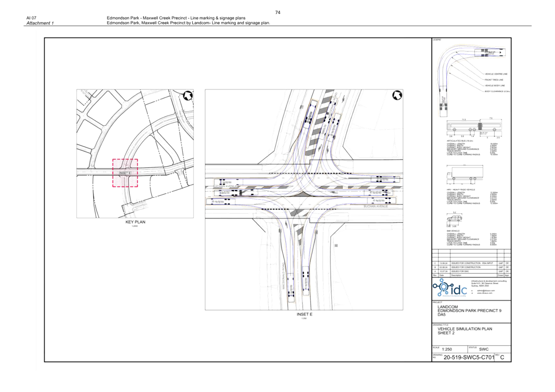
Task: Click 'EDMONDSON PARK PRECINCT 9' project text
Action: tap(469, 311)
